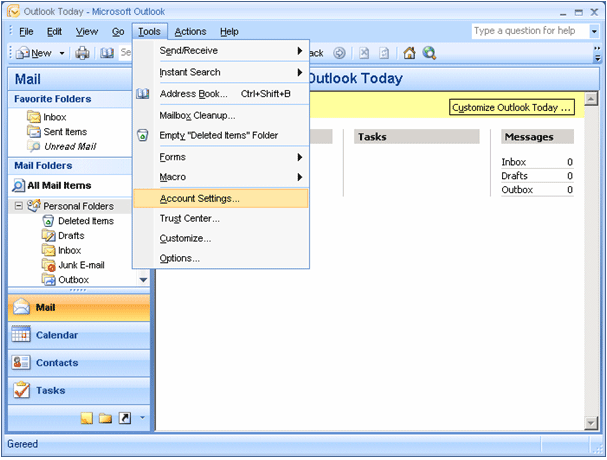Click the Outbox folder icon

click(48, 280)
